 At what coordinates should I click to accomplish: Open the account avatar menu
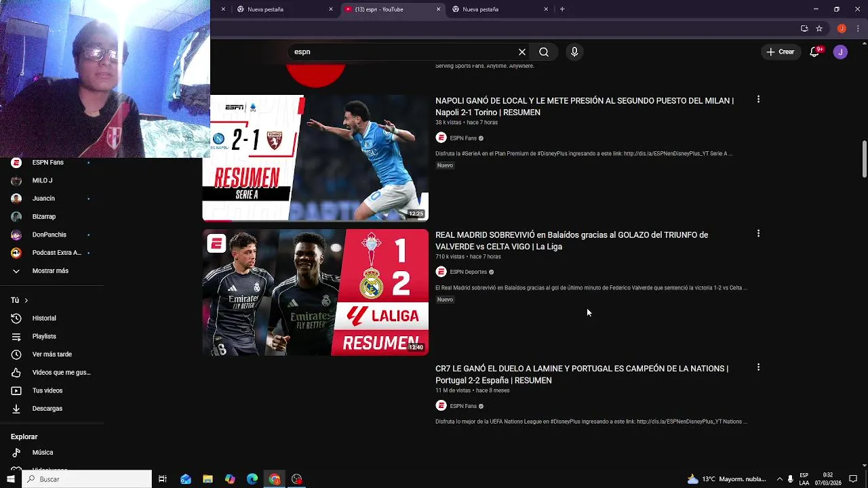[x=840, y=52]
